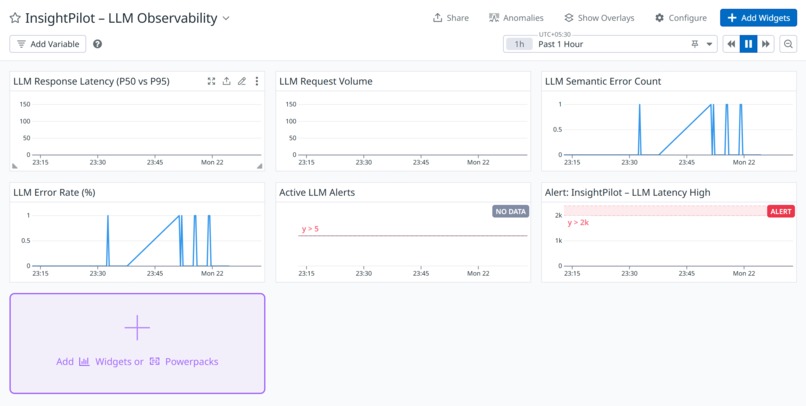This screenshot has width=806, height=406.
Task: Click the LLM Request Volume widget title
Action: tap(326, 81)
